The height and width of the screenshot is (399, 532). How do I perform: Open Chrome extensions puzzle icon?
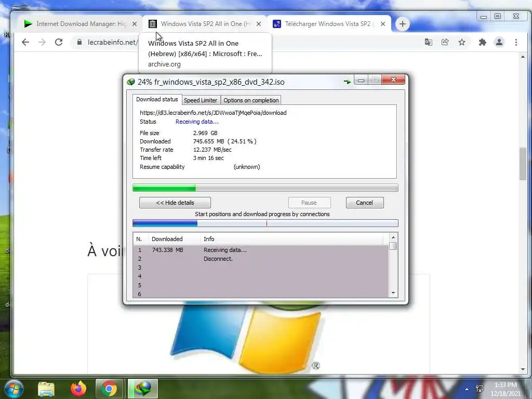tap(482, 42)
